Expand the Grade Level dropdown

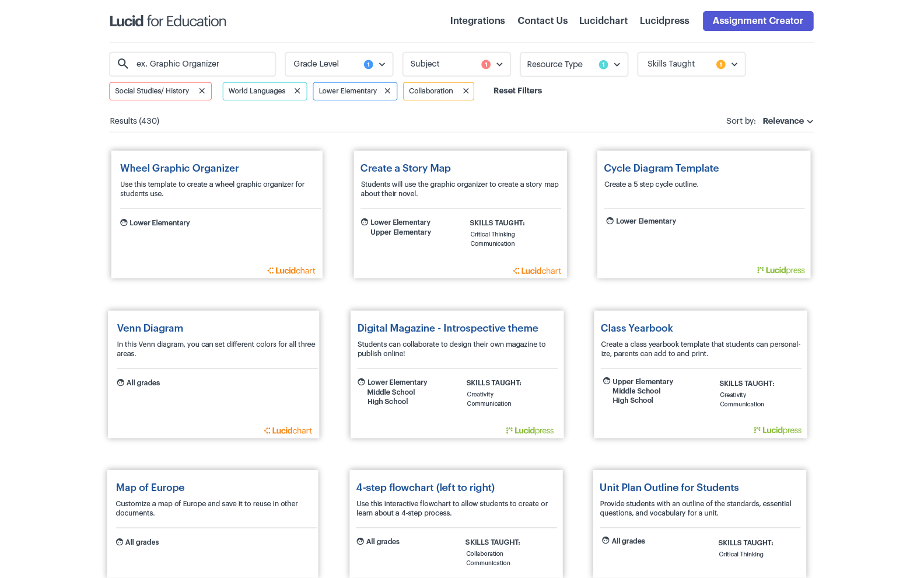[382, 64]
